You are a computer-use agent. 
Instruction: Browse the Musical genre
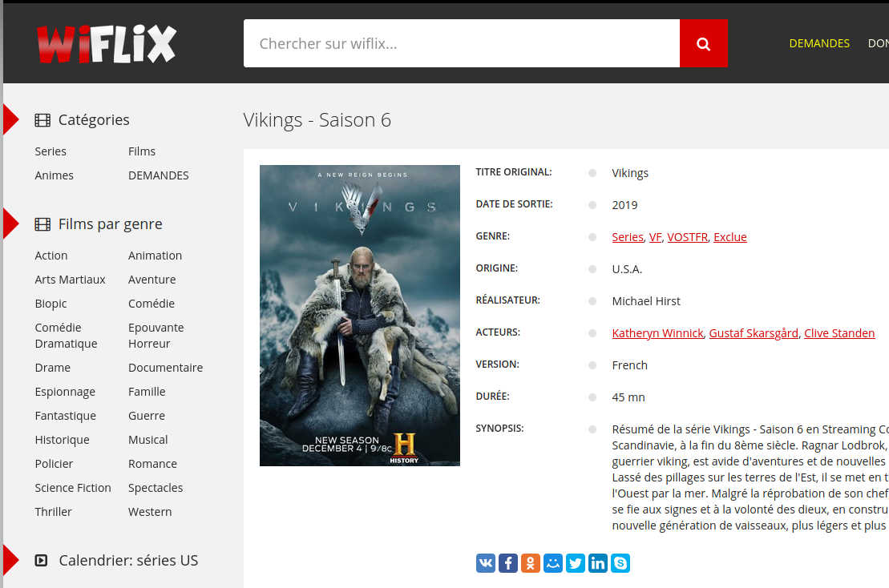coord(148,440)
